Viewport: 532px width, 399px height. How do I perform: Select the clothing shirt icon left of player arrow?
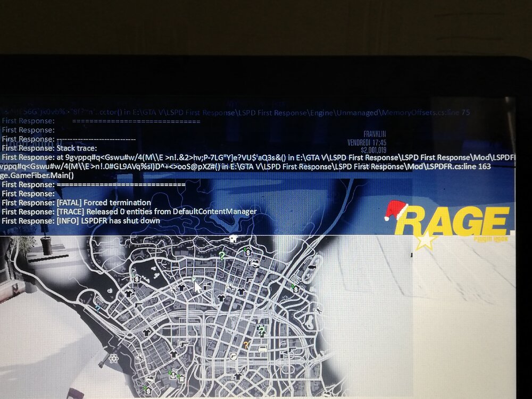(181, 288)
